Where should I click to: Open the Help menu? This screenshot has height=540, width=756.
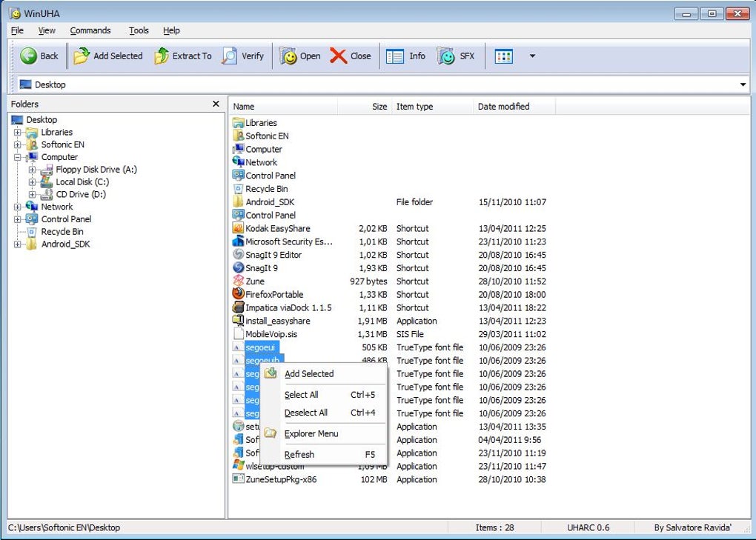click(x=171, y=30)
